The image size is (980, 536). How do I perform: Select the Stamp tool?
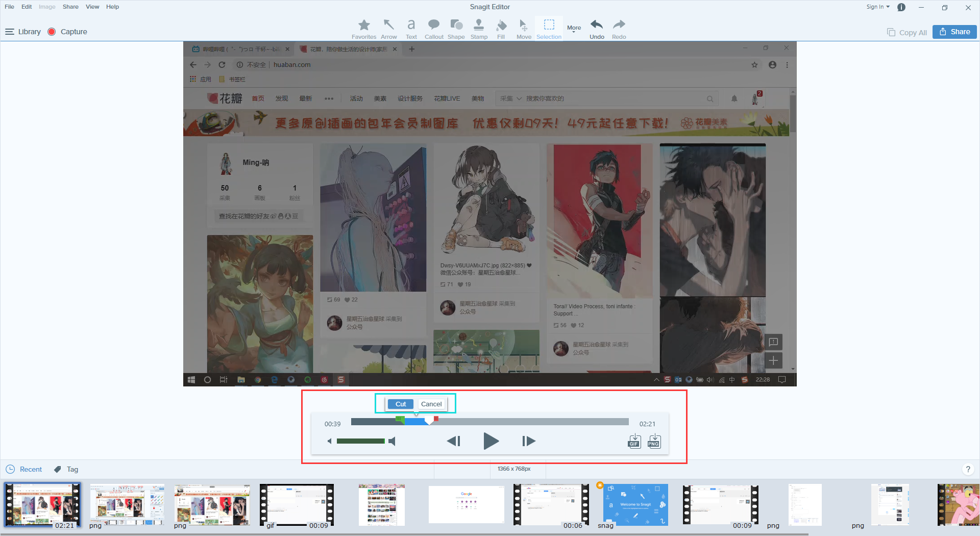[479, 29]
